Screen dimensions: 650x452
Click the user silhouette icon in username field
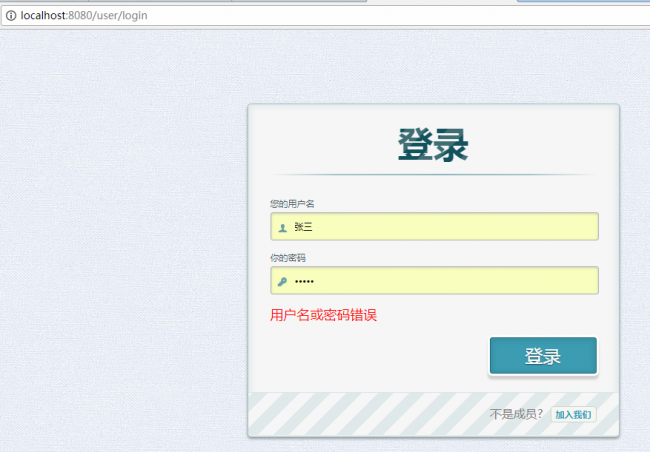[283, 228]
